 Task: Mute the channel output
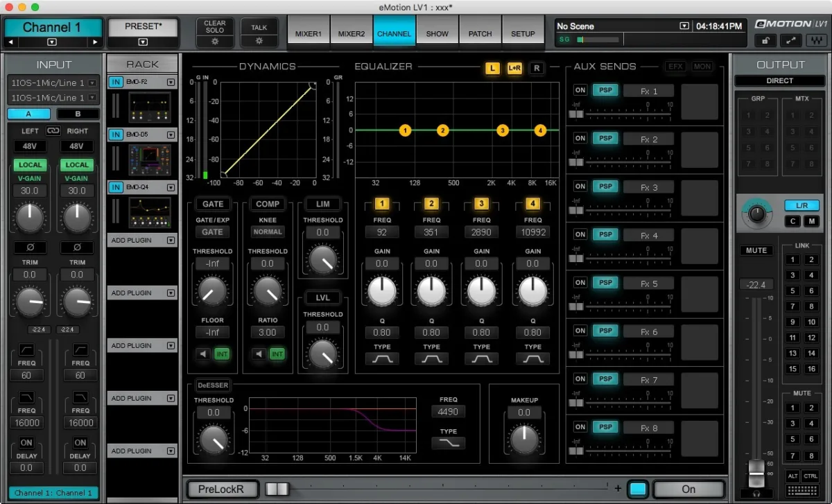[756, 250]
